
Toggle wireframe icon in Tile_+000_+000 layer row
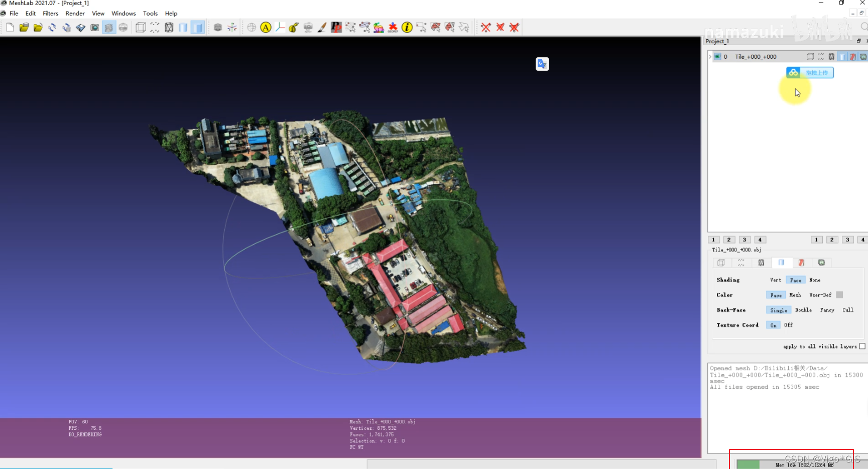tap(831, 57)
